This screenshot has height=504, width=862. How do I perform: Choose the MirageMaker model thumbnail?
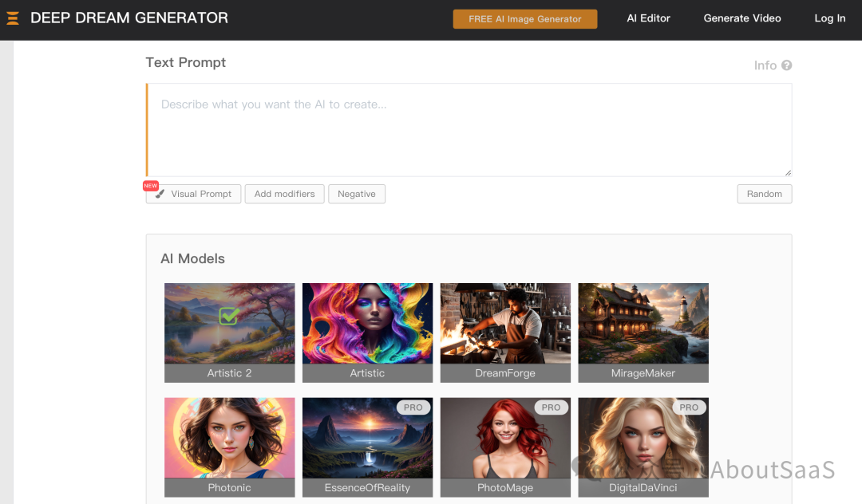pos(643,333)
